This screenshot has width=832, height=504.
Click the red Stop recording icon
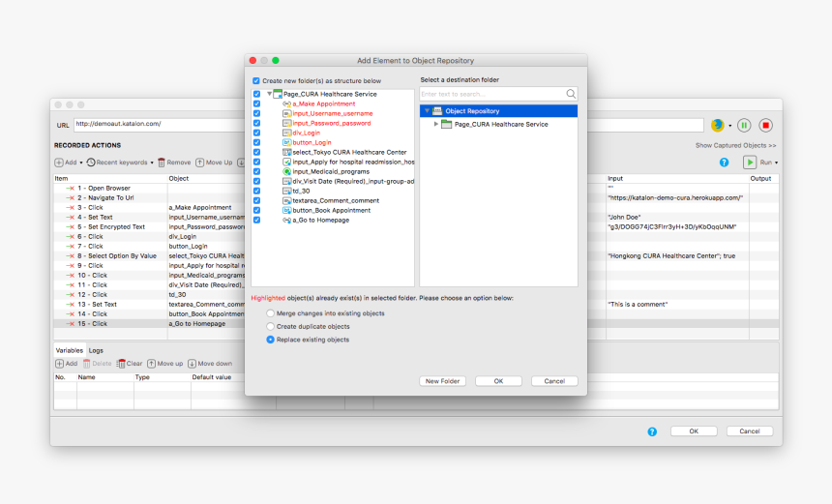tap(765, 125)
